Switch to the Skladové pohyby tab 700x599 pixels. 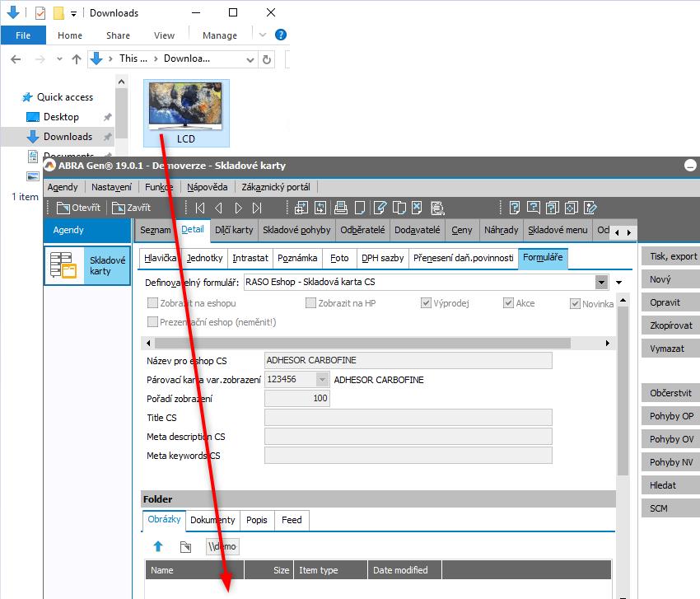(296, 230)
